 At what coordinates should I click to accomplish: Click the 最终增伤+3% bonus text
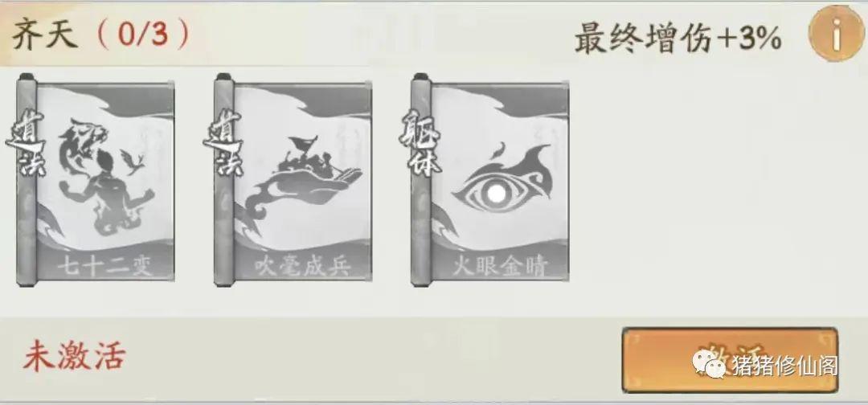(x=678, y=39)
